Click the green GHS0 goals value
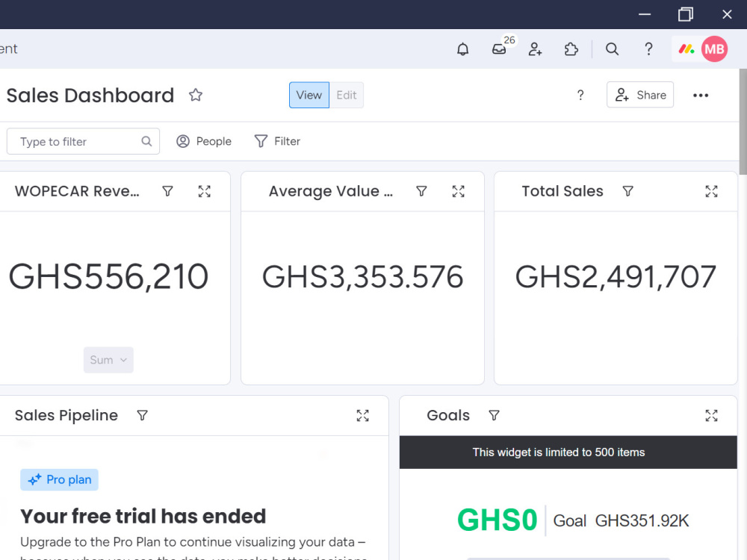This screenshot has height=560, width=747. [497, 520]
